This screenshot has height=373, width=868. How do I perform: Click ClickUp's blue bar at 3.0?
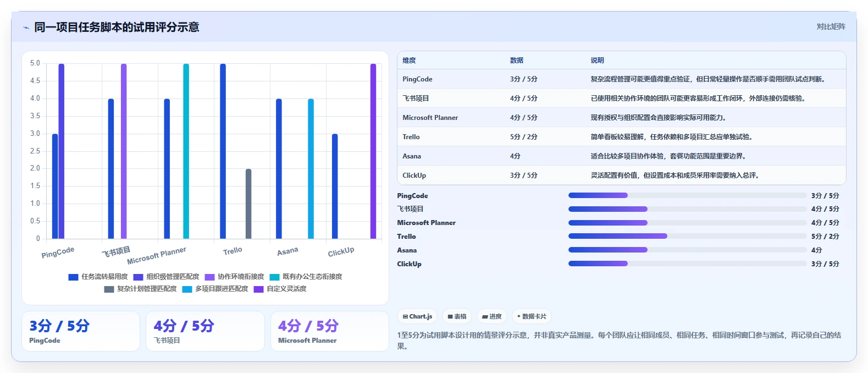pyautogui.click(x=335, y=186)
